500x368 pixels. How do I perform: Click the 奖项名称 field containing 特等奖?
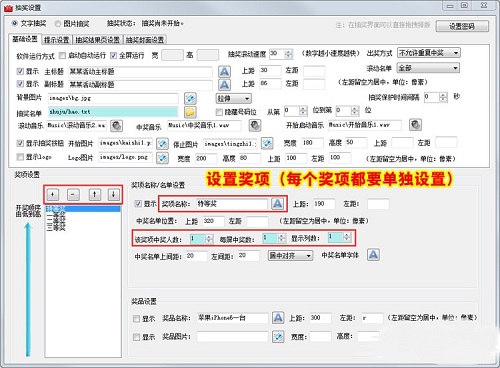[232, 204]
